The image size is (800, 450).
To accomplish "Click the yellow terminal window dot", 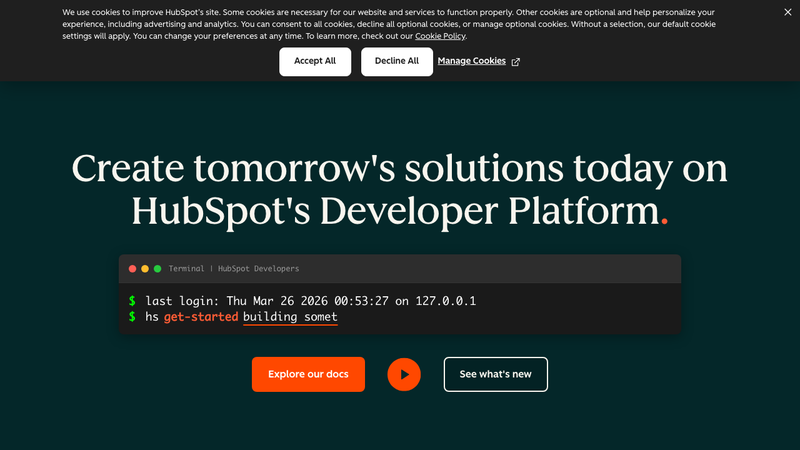I will point(145,269).
